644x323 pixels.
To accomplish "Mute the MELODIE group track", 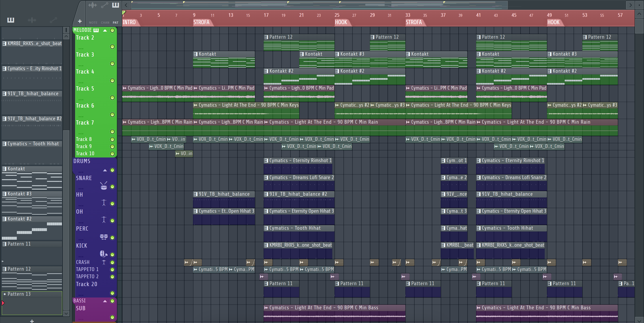I will coord(112,30).
